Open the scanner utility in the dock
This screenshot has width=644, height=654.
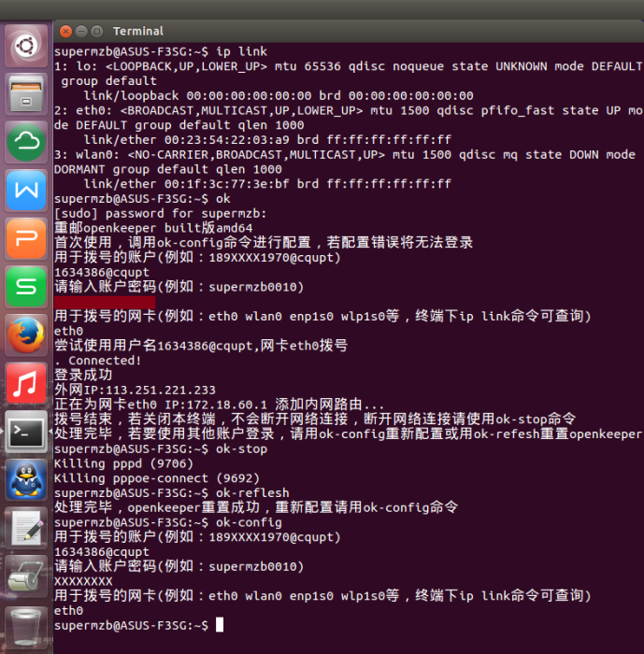pos(26,576)
